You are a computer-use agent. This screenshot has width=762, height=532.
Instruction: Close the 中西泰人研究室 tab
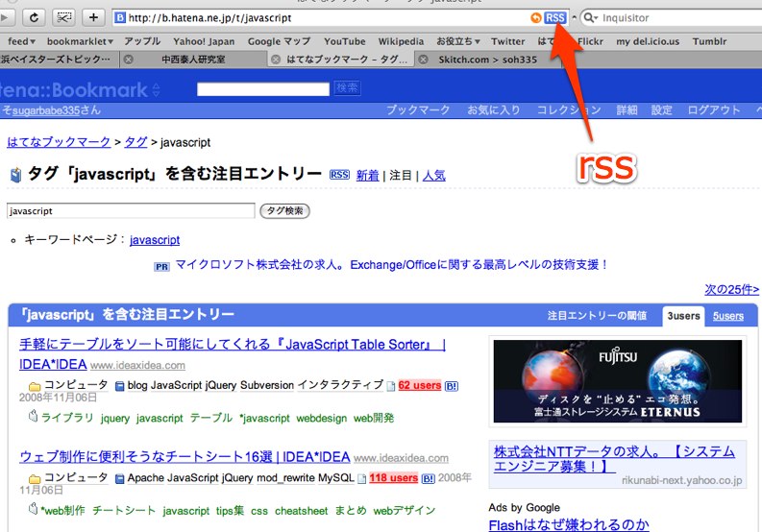(x=129, y=60)
